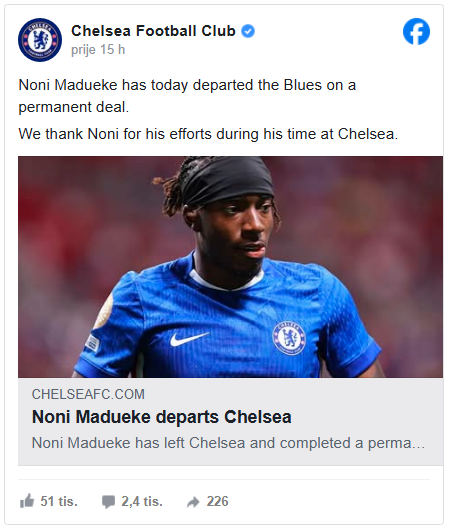View the 51 tis. likes count
The image size is (449, 530).
59,501
